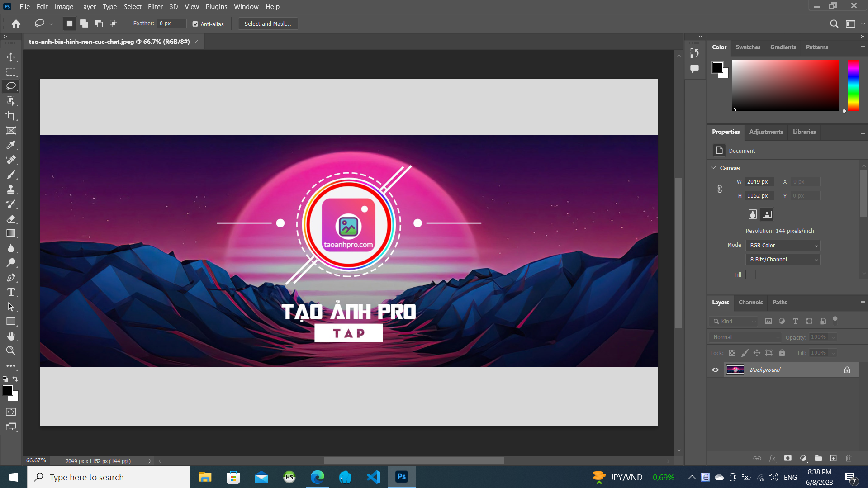The image size is (868, 488).
Task: Switch to the Adjustments tab
Action: point(766,132)
